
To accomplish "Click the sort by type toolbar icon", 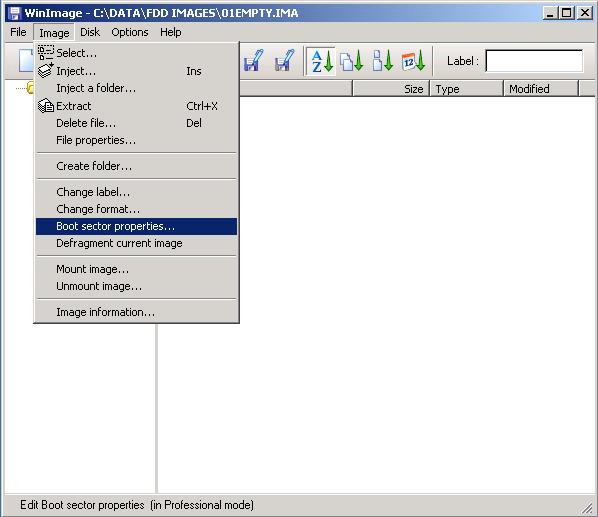I will pos(351,61).
